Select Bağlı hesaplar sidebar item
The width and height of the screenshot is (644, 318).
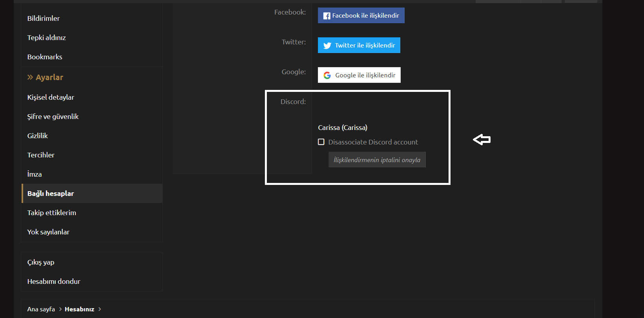(x=51, y=194)
